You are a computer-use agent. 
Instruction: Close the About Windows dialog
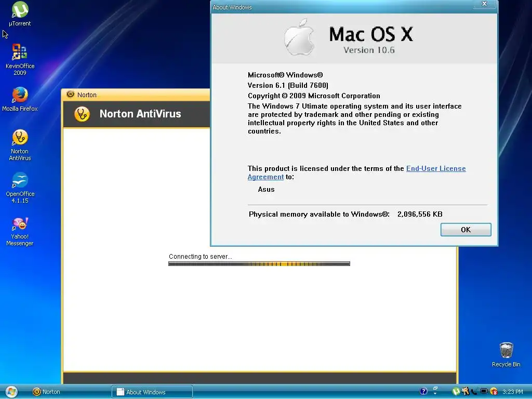pos(484,4)
